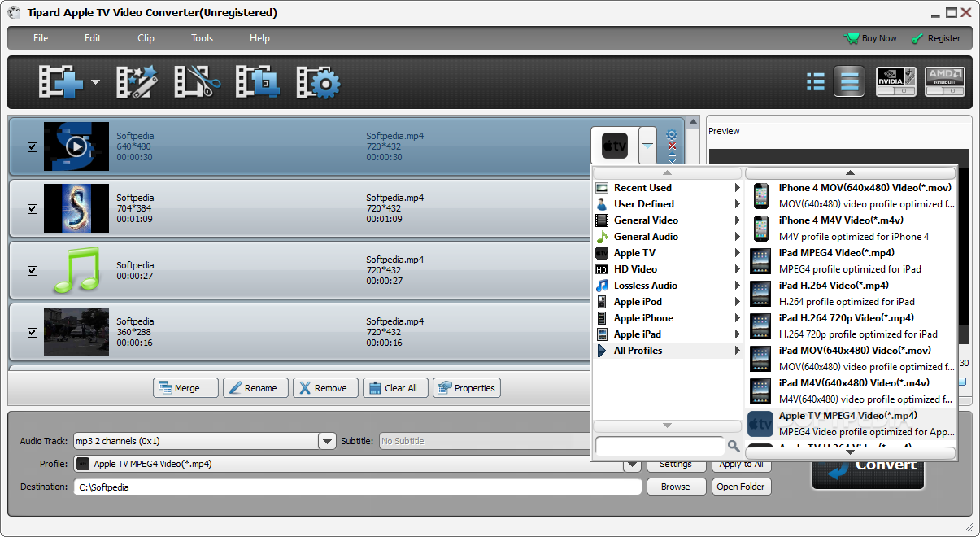Screen dimensions: 980x537
Task: Open the Preferences film-gear icon
Action: click(318, 82)
